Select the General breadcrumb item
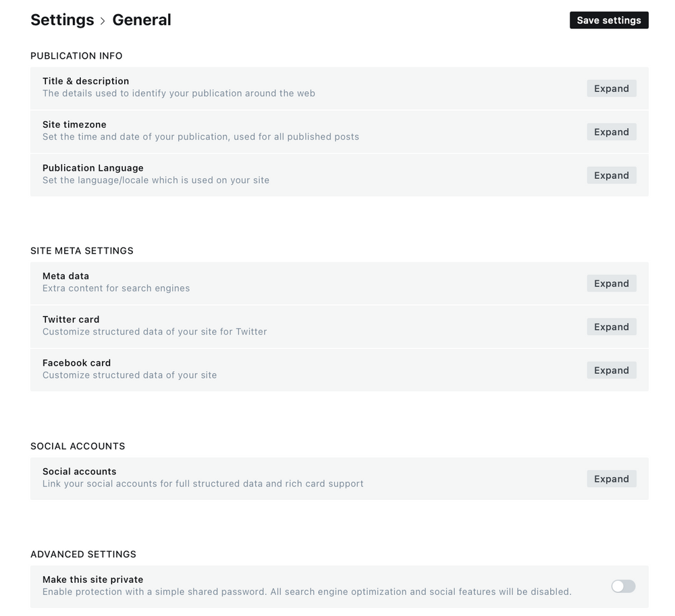 tap(142, 20)
